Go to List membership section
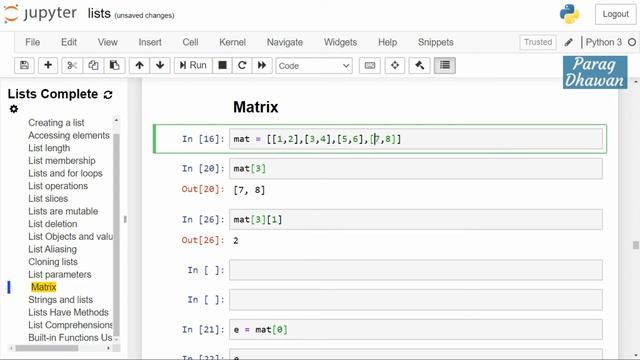Viewport: 640px width, 360px height. (62, 161)
